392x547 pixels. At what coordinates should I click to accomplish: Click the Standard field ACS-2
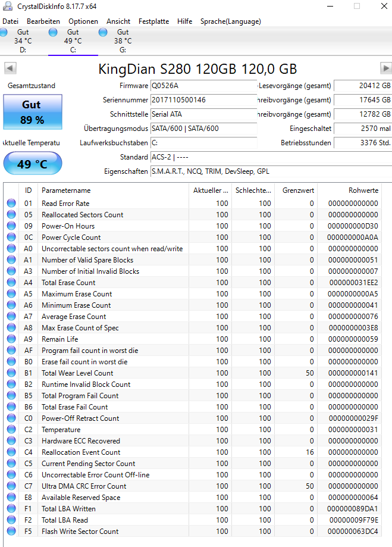[x=271, y=157]
